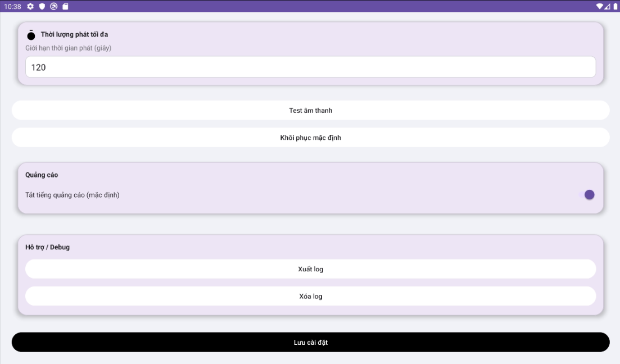Tap the Wi-Fi signal icon
Image resolution: width=620 pixels, height=364 pixels.
(600, 6)
